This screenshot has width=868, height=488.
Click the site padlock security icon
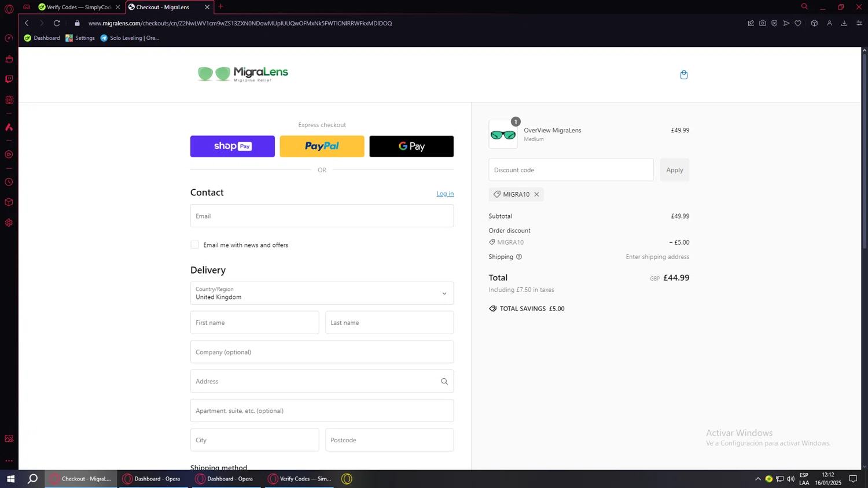77,23
